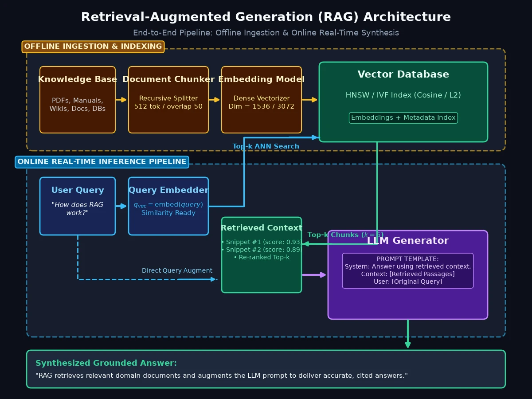532x399 pixels.
Task: Click the Embeddings + Metadata Index badge
Action: click(403, 118)
